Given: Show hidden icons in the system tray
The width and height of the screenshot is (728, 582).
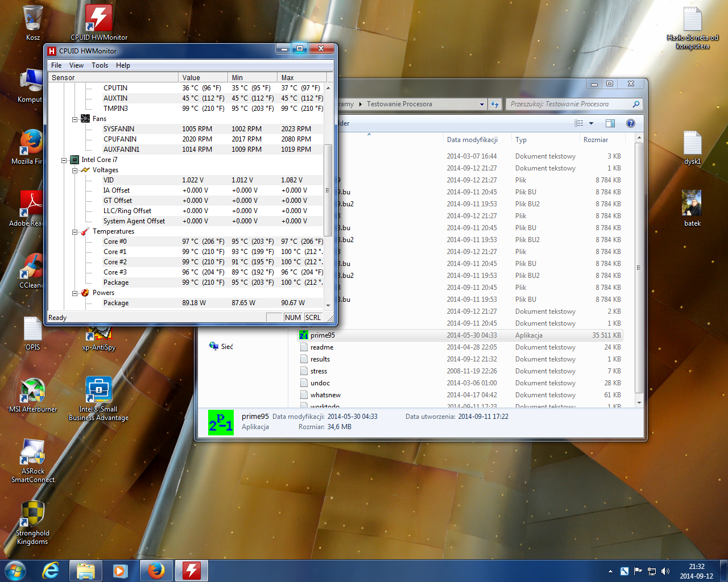Looking at the screenshot, I should [x=610, y=571].
